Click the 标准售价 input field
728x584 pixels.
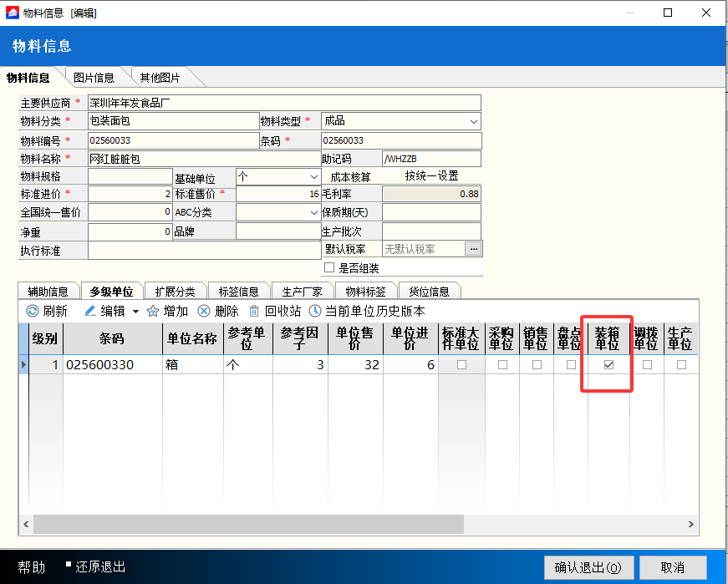[x=278, y=194]
